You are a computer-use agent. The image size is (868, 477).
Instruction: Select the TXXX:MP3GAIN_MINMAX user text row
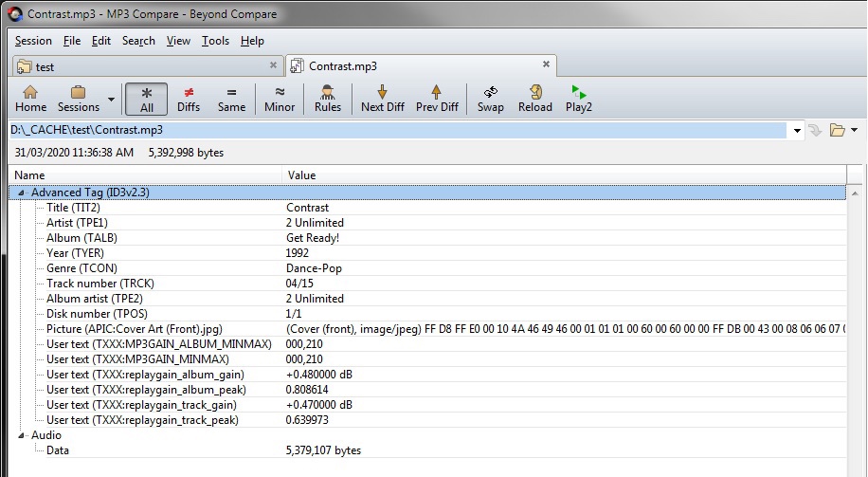click(x=427, y=359)
